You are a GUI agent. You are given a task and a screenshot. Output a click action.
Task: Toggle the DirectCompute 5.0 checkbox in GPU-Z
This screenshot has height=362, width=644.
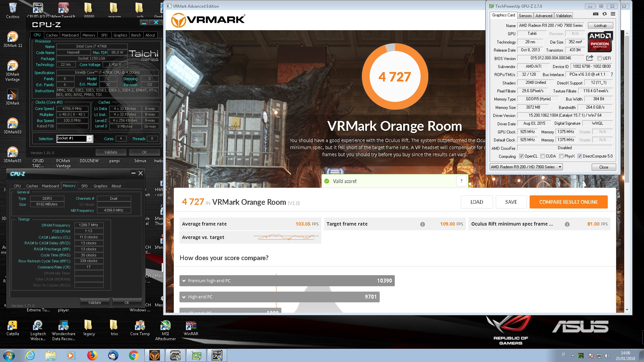[x=580, y=156]
